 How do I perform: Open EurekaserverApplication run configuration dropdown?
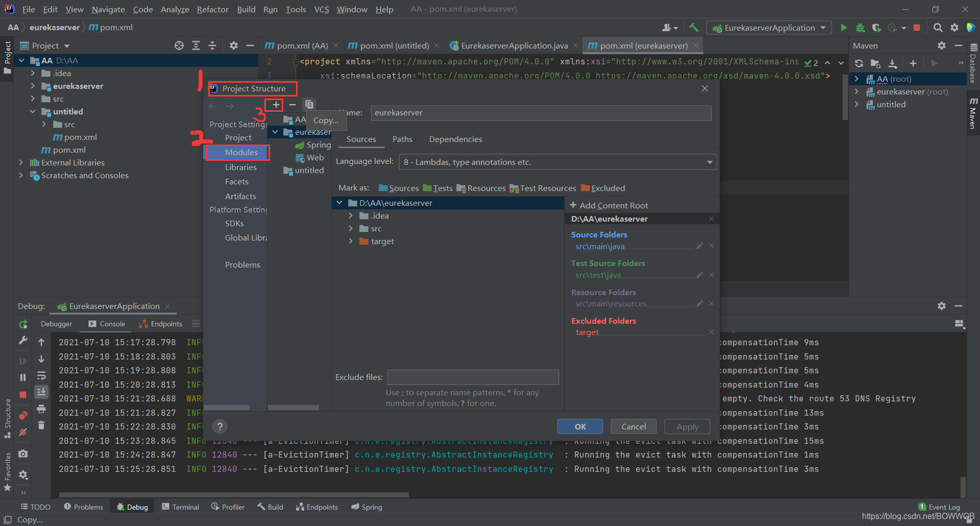pos(769,28)
